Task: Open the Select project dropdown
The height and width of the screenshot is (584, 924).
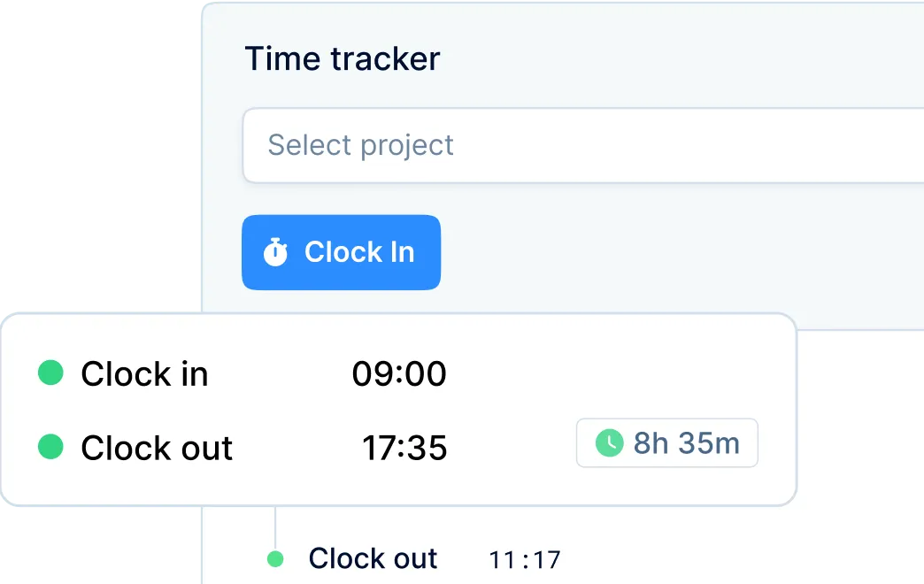Action: pyautogui.click(x=582, y=145)
